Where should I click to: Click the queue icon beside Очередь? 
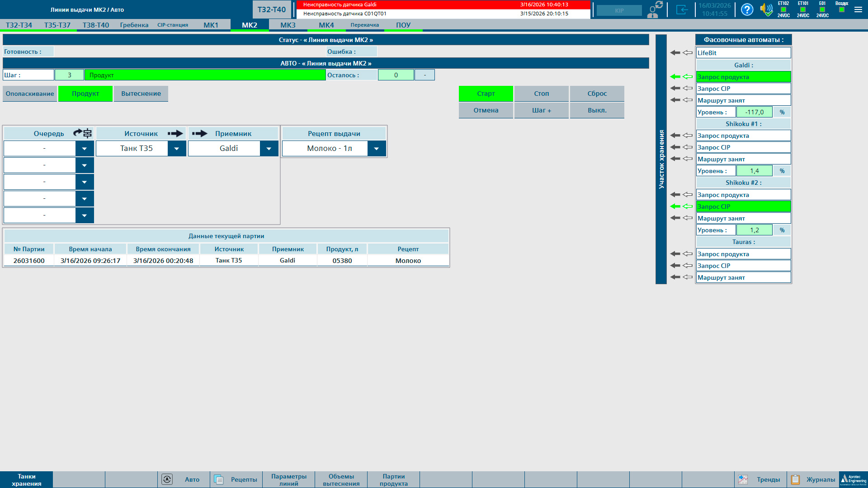click(x=83, y=133)
